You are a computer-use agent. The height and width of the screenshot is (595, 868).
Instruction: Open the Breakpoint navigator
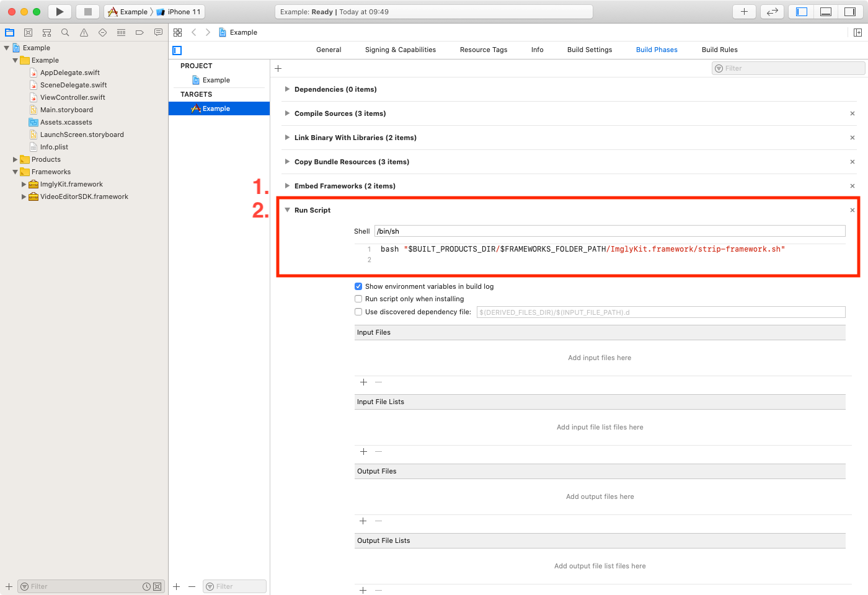click(139, 32)
